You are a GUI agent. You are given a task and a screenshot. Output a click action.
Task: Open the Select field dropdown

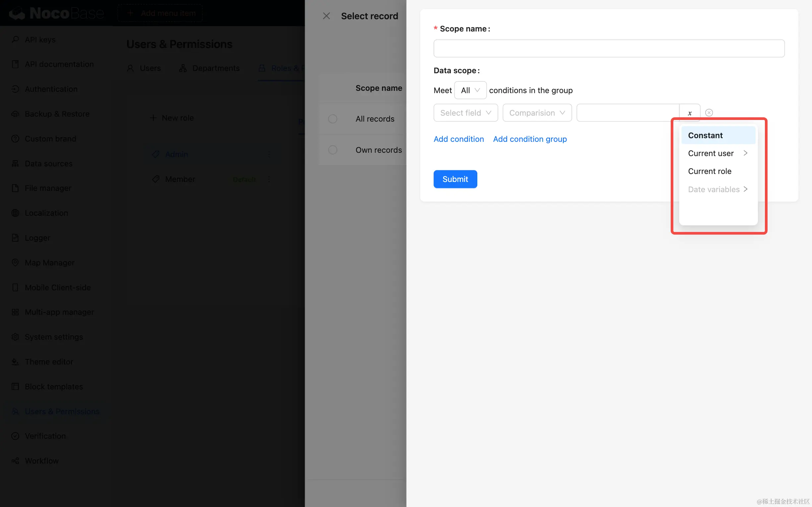coord(465,113)
